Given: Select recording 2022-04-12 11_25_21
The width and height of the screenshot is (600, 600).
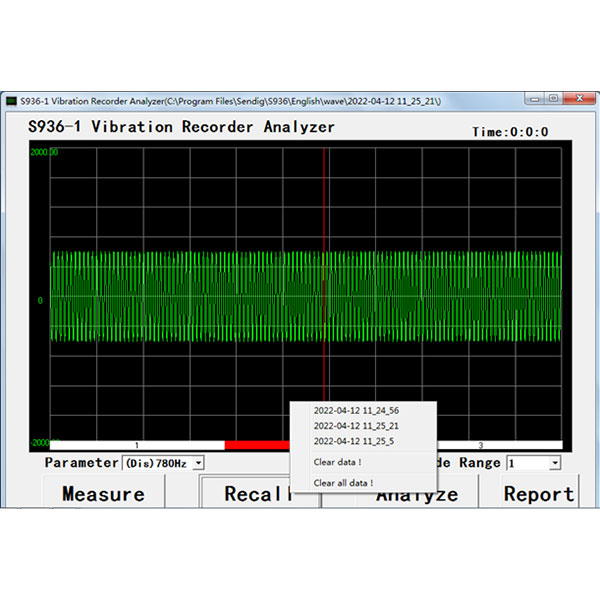Looking at the screenshot, I should click(356, 425).
